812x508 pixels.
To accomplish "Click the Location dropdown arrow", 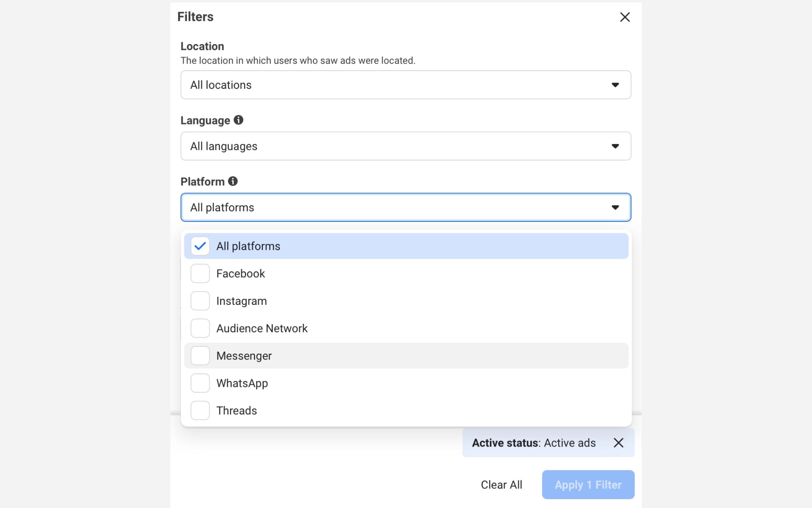I will pyautogui.click(x=615, y=85).
